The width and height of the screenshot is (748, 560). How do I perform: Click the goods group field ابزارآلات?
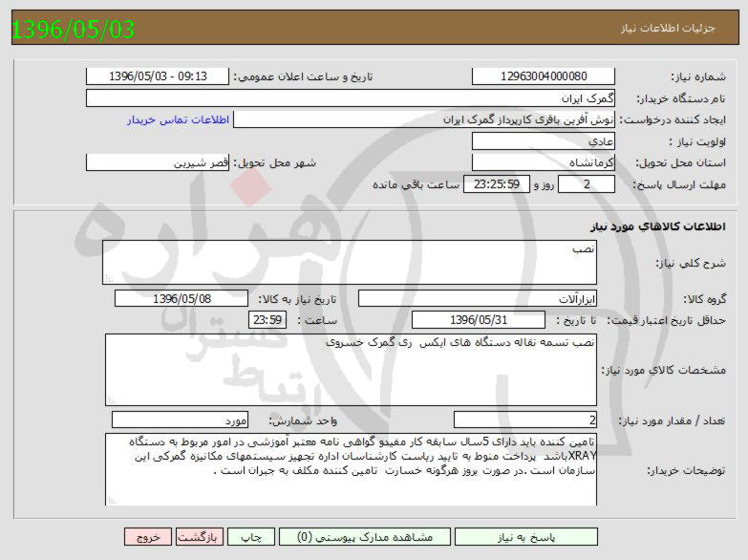coord(478,299)
